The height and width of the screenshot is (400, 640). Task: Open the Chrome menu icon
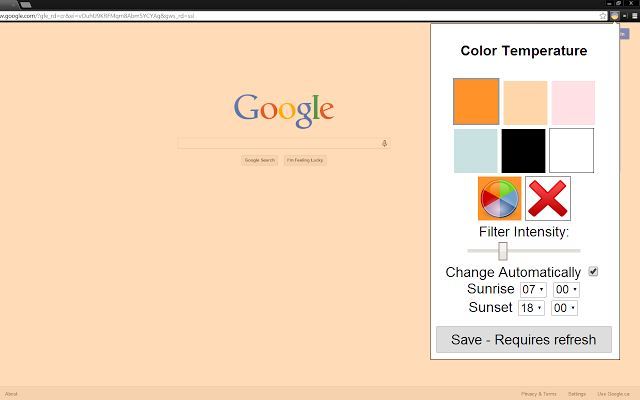tap(634, 16)
